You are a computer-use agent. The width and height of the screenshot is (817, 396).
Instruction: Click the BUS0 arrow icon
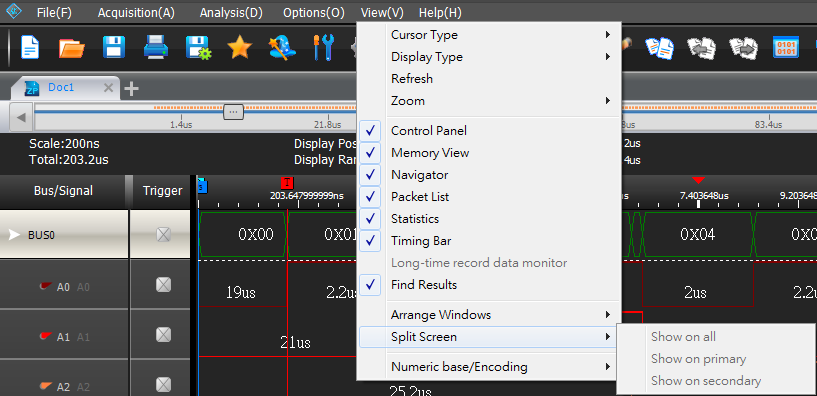15,235
